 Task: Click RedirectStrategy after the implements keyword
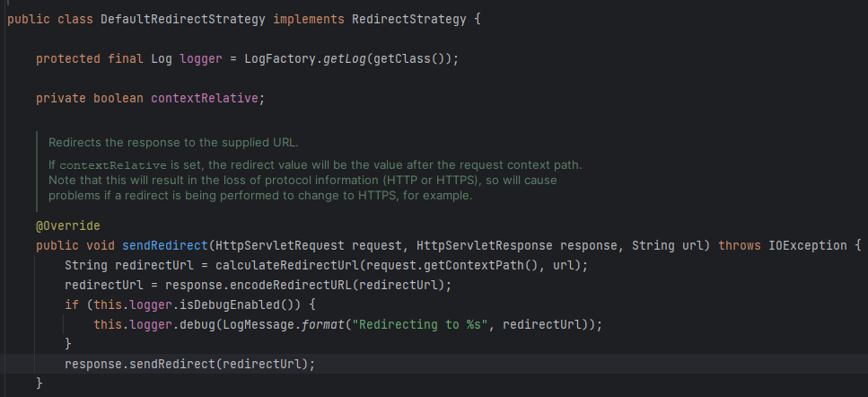[409, 20]
